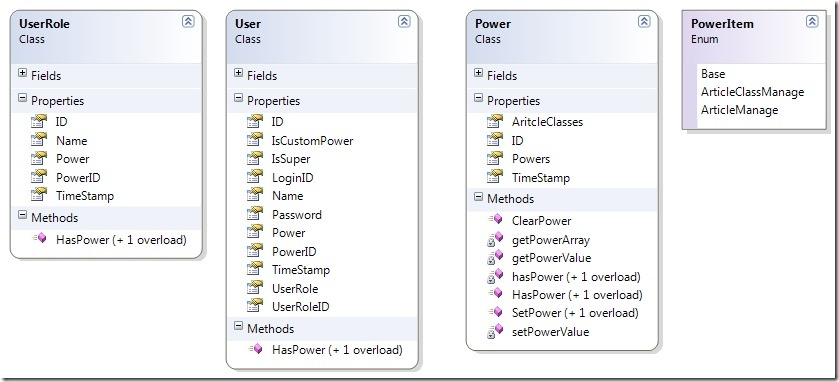
Task: Click property icon beside UserRole ID
Action: coord(39,121)
